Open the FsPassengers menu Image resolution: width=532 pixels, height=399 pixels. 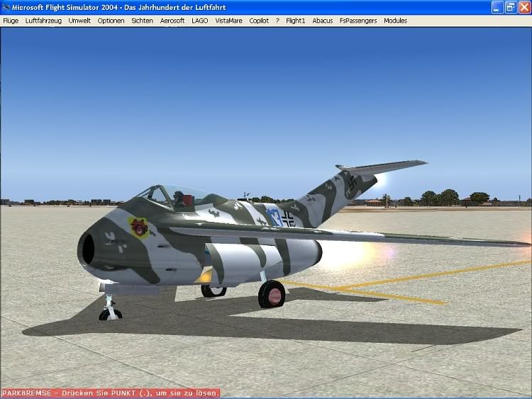click(x=358, y=21)
